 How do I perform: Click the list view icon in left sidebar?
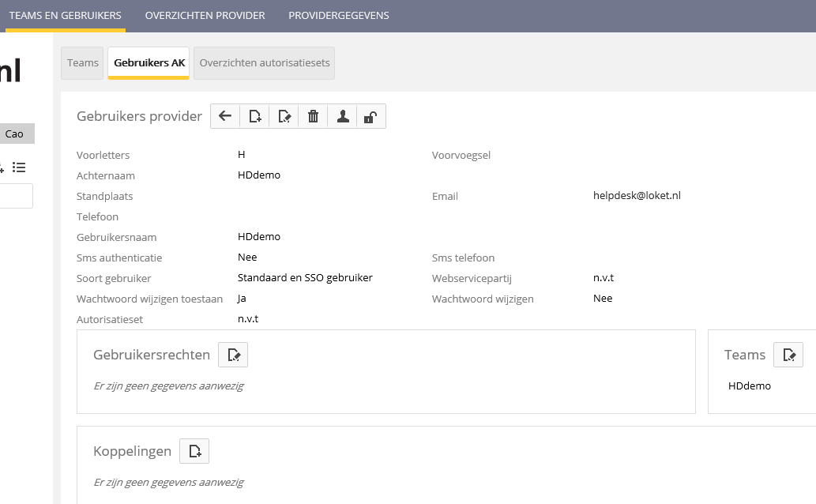point(19,167)
